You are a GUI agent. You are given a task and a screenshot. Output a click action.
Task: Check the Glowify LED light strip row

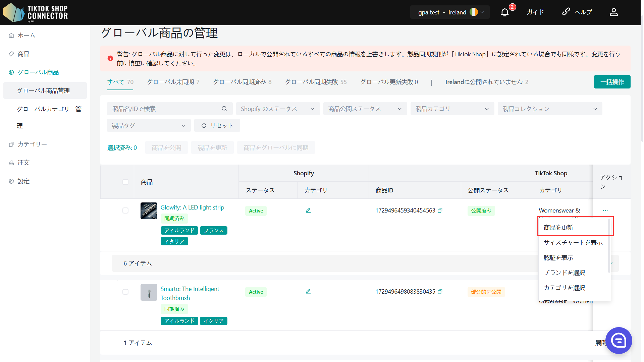tap(125, 210)
